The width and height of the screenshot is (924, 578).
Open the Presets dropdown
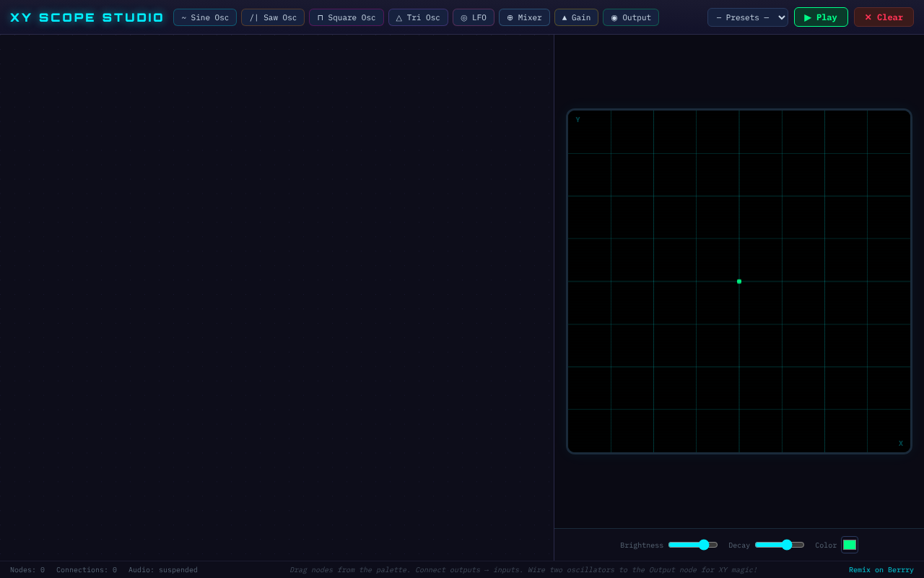point(748,17)
